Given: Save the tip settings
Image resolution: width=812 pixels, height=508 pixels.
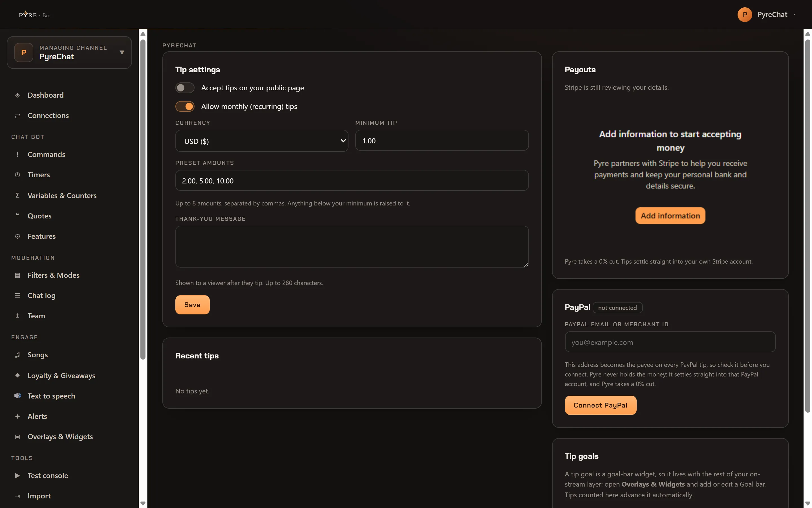Looking at the screenshot, I should click(x=192, y=305).
